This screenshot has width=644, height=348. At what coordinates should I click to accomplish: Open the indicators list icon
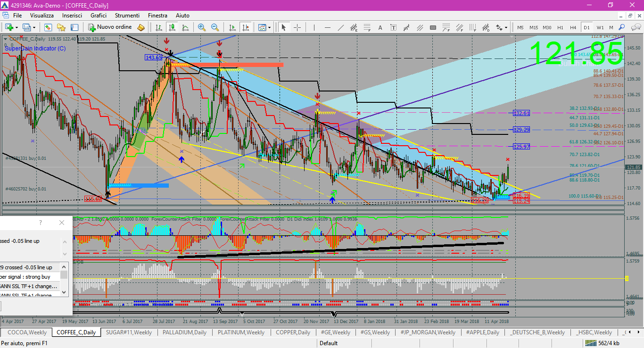click(x=262, y=27)
